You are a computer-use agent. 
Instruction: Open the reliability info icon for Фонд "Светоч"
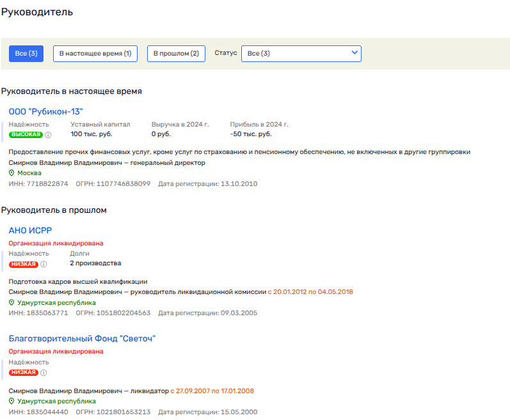tap(44, 373)
